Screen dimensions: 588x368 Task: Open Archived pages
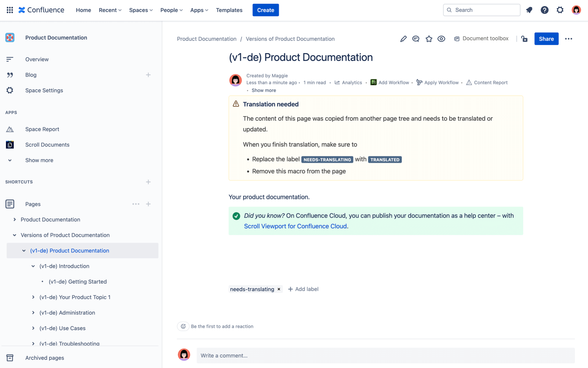44,358
